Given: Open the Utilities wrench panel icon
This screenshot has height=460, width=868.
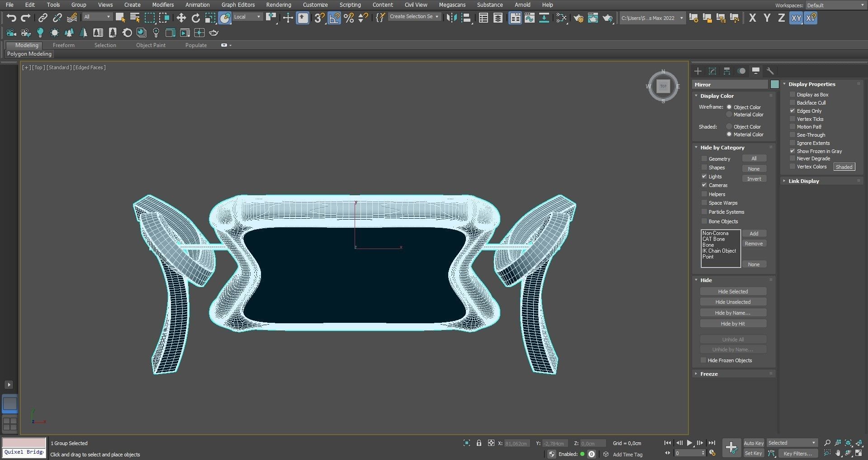Looking at the screenshot, I should pos(770,71).
